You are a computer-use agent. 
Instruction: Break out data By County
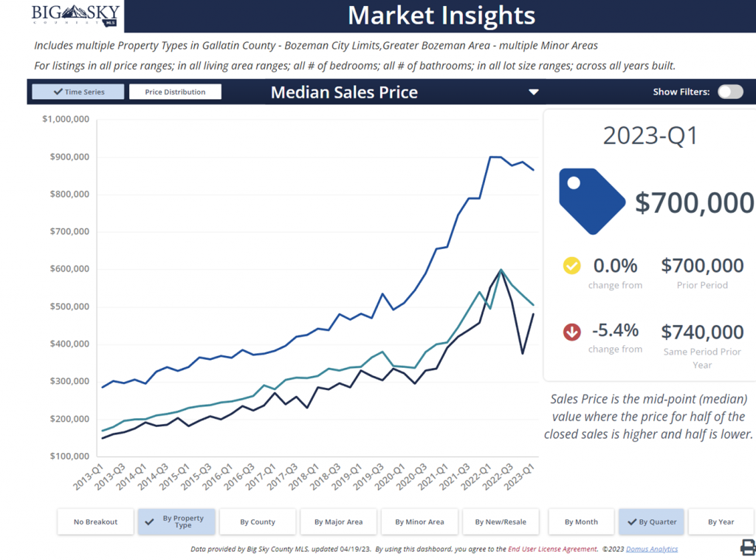[x=257, y=522]
